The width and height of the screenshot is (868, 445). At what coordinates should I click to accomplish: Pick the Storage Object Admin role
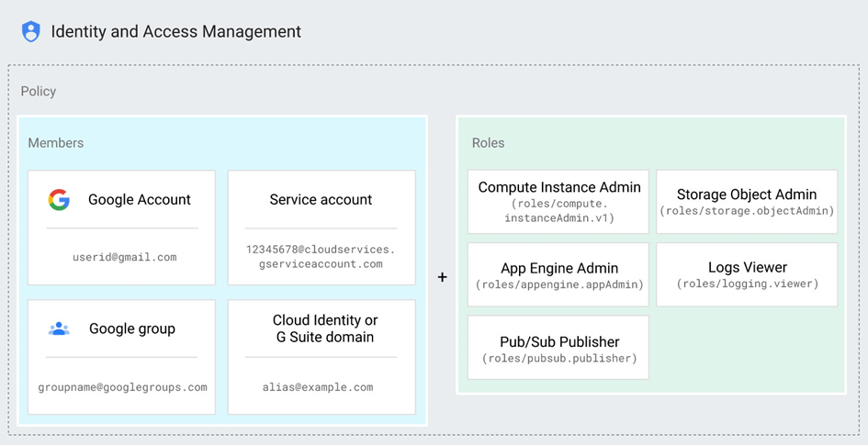coord(746,201)
